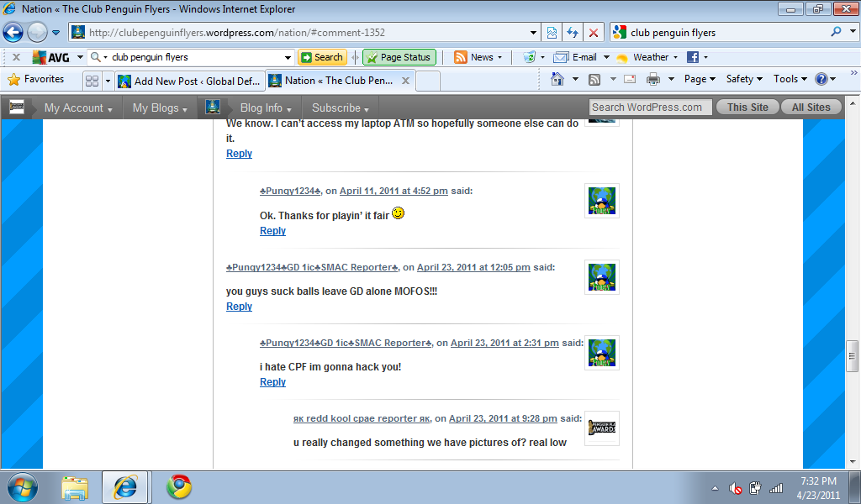Screen dimensions: 861x504
Task: Expand the Blog Info dropdown
Action: [x=265, y=108]
